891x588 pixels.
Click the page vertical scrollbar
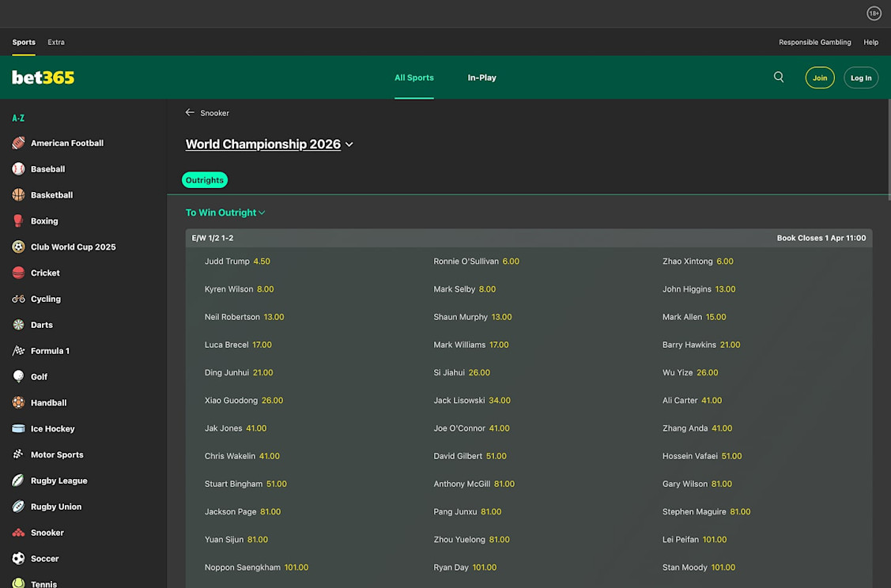coord(889,149)
